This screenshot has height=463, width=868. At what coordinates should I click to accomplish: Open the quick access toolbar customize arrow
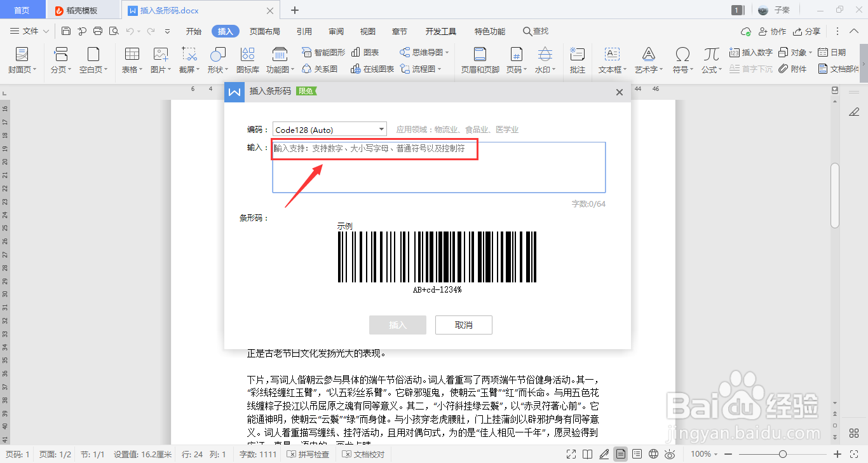[x=167, y=31]
